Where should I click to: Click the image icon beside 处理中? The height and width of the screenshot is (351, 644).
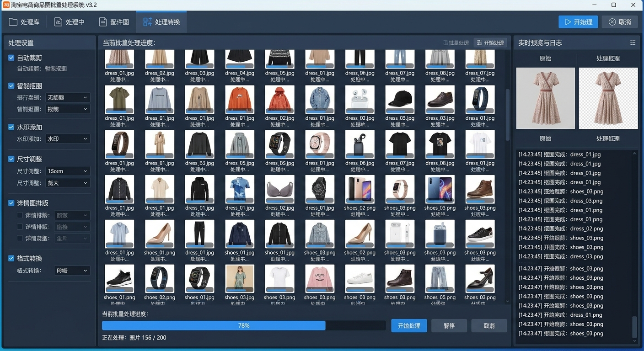tap(58, 22)
